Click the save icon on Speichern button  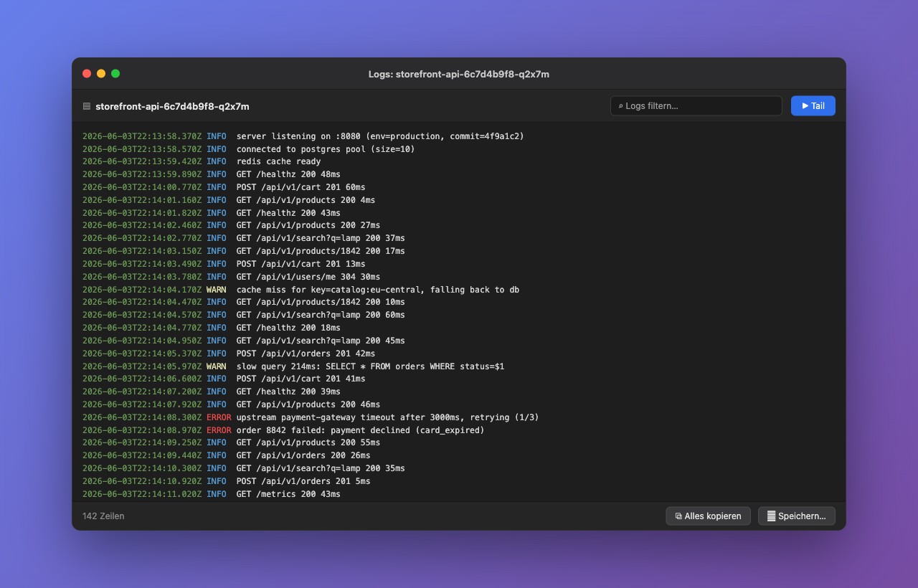(771, 516)
